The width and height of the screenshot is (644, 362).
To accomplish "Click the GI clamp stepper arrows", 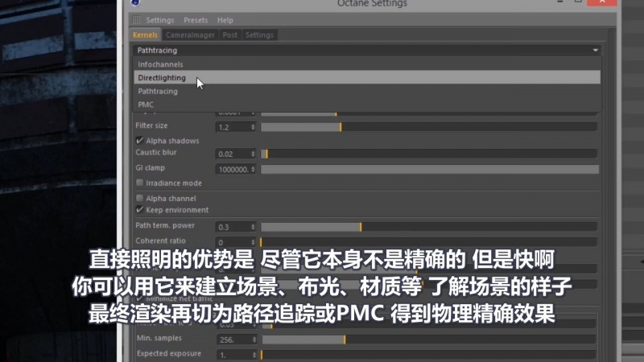I will coord(253,169).
